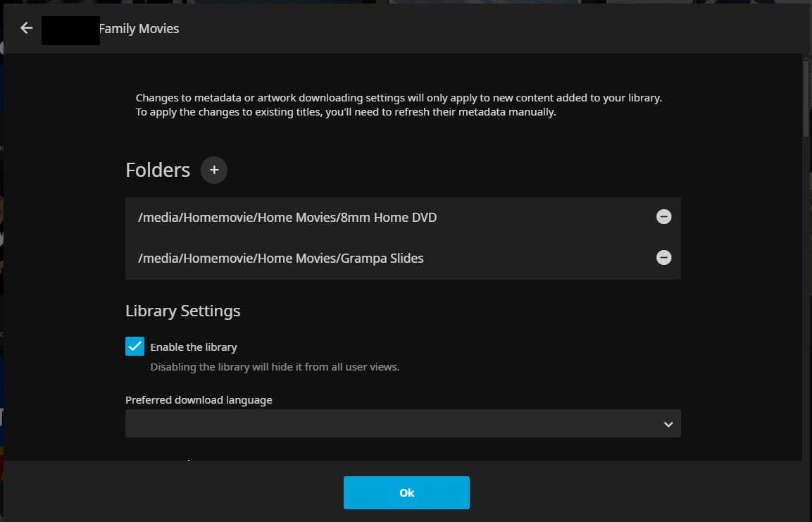Remove the Grampa Slides folder
The image size is (812, 522).
663,258
